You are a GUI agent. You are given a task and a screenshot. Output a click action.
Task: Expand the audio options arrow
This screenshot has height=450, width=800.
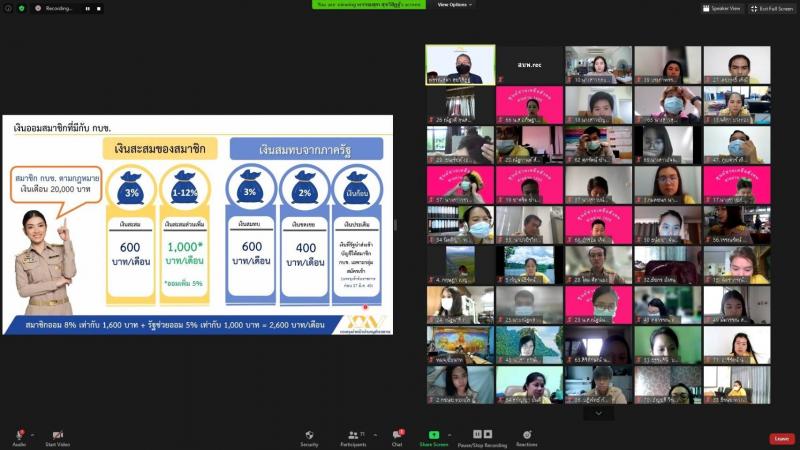coord(33,435)
